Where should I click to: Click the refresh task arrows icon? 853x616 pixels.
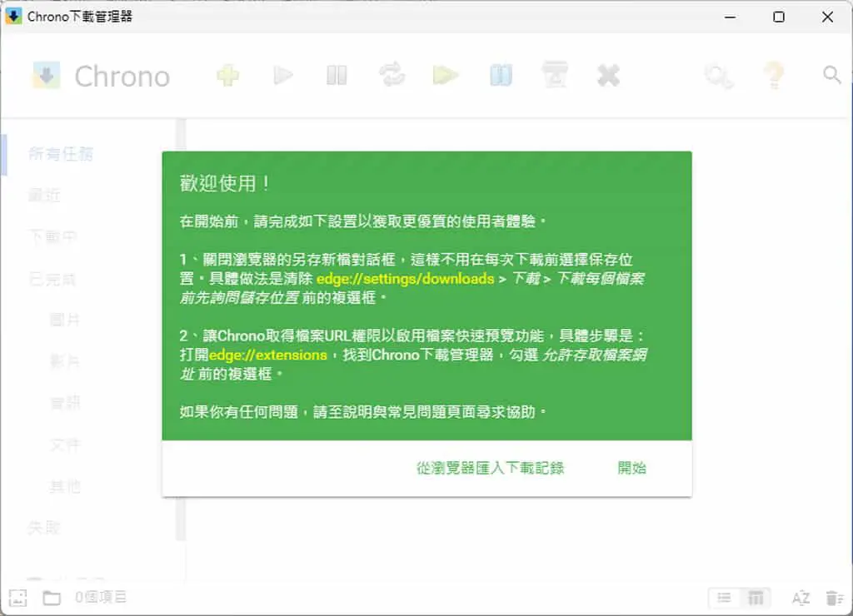coord(392,75)
